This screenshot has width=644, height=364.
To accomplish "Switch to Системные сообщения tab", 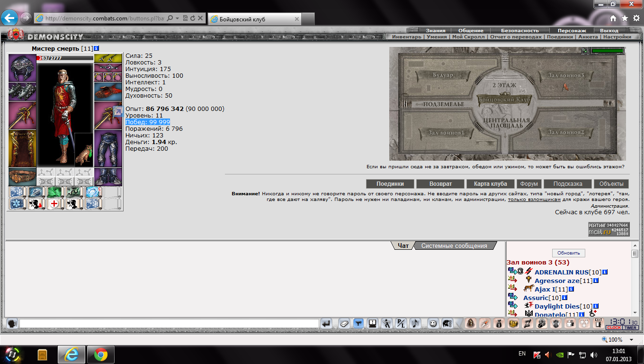I will [x=454, y=246].
